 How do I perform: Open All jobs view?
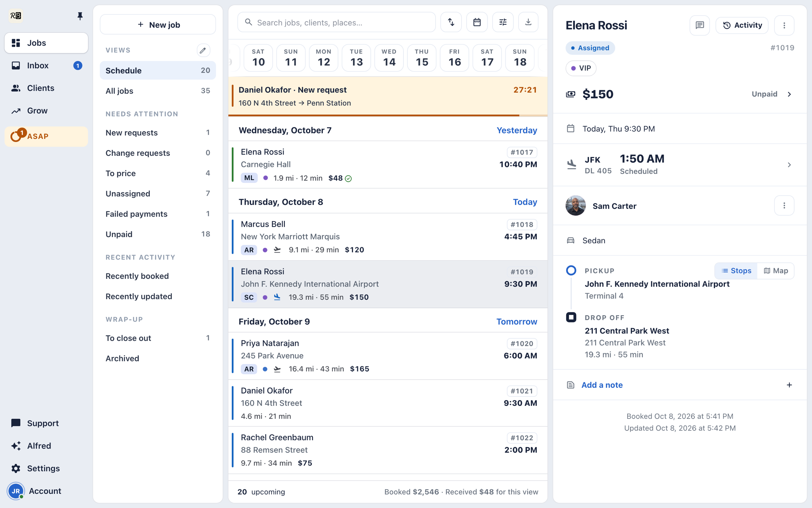(x=158, y=91)
